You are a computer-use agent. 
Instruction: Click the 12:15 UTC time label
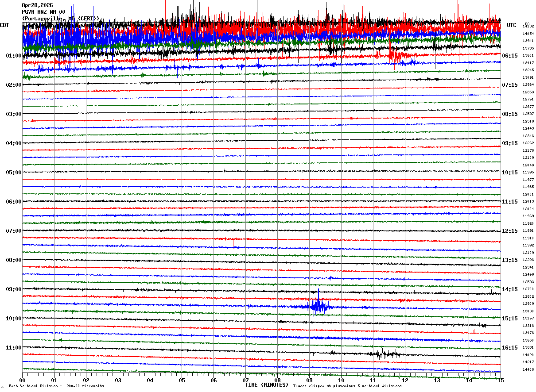pyautogui.click(x=510, y=231)
